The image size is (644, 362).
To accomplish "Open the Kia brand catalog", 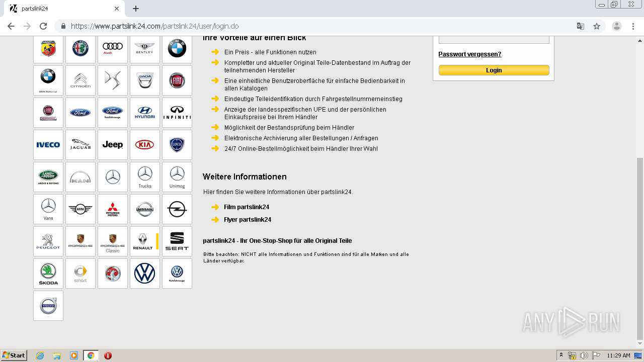I will coord(145,145).
